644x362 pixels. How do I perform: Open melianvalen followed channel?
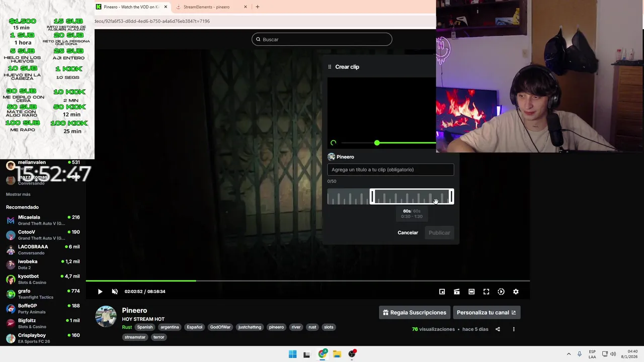[x=43, y=165]
